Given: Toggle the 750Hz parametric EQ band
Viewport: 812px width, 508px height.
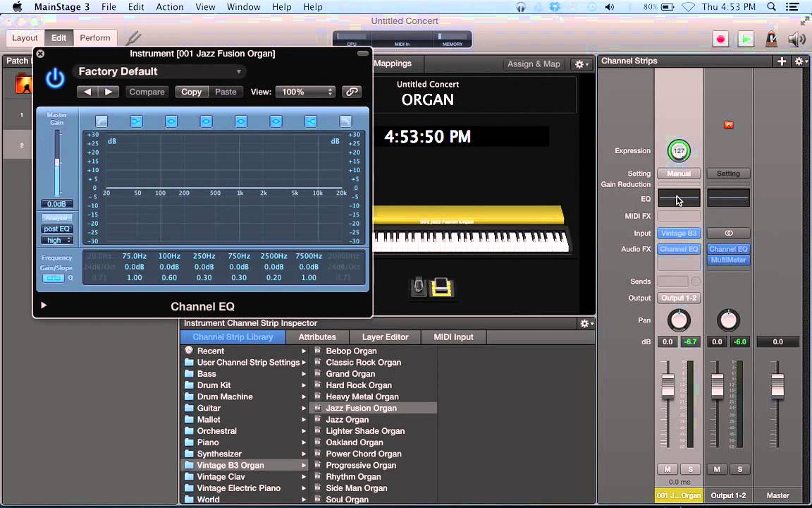Looking at the screenshot, I should 241,121.
